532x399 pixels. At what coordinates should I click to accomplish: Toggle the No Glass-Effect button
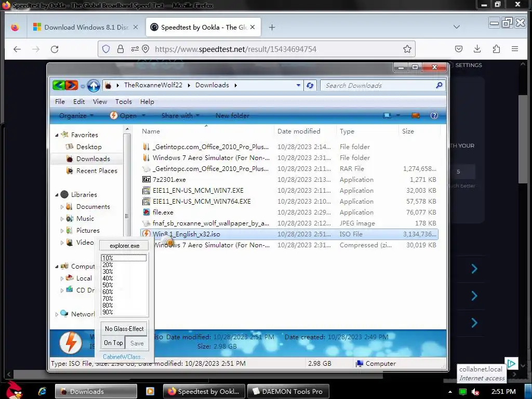[x=124, y=328]
